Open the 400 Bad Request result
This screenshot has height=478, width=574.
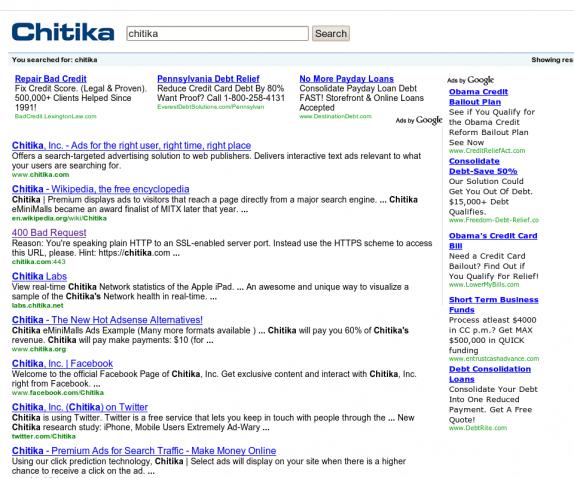[x=49, y=232]
